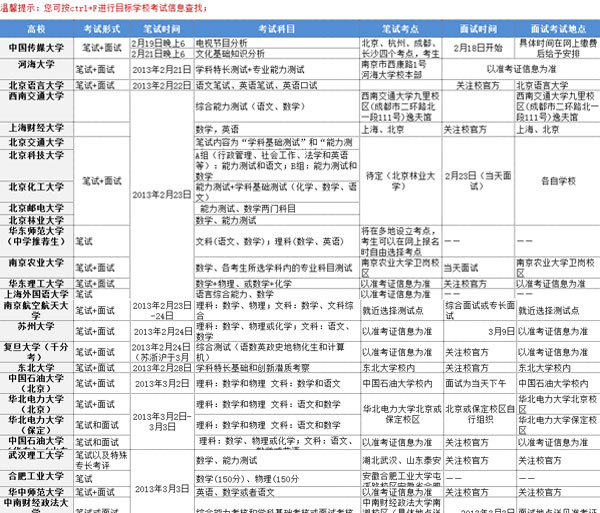The width and height of the screenshot is (600, 513).
Task: Select the 苏州大学 cell
Action: [x=36, y=331]
